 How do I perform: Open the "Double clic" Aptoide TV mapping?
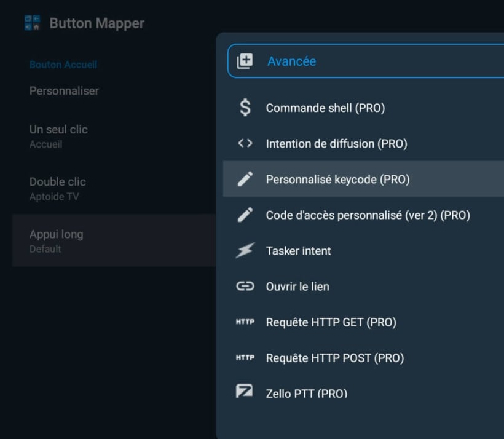pyautogui.click(x=57, y=188)
